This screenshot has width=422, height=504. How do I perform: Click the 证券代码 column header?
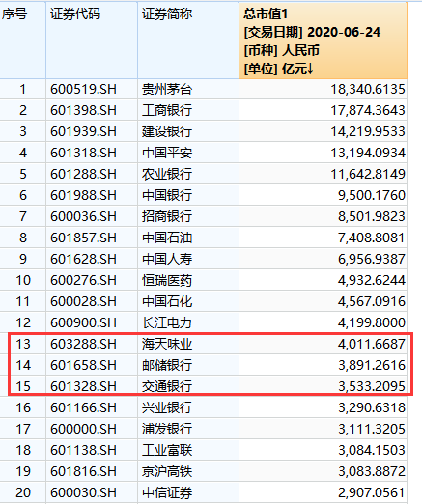92,41
